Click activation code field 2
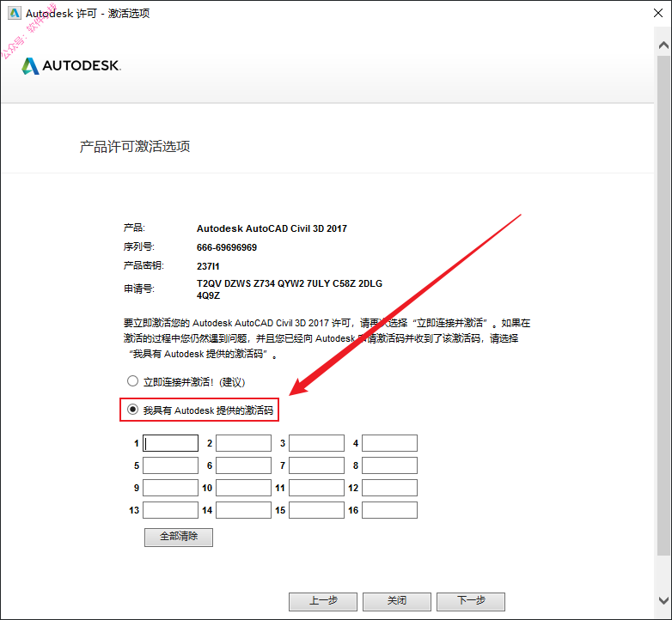Viewport: 672px width, 620px height. (243, 443)
